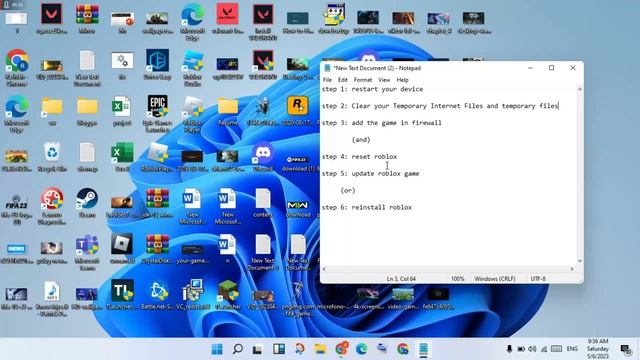This screenshot has height=360, width=640.
Task: Click Notepad's horizontal scroll right arrow
Action: coord(572,269)
